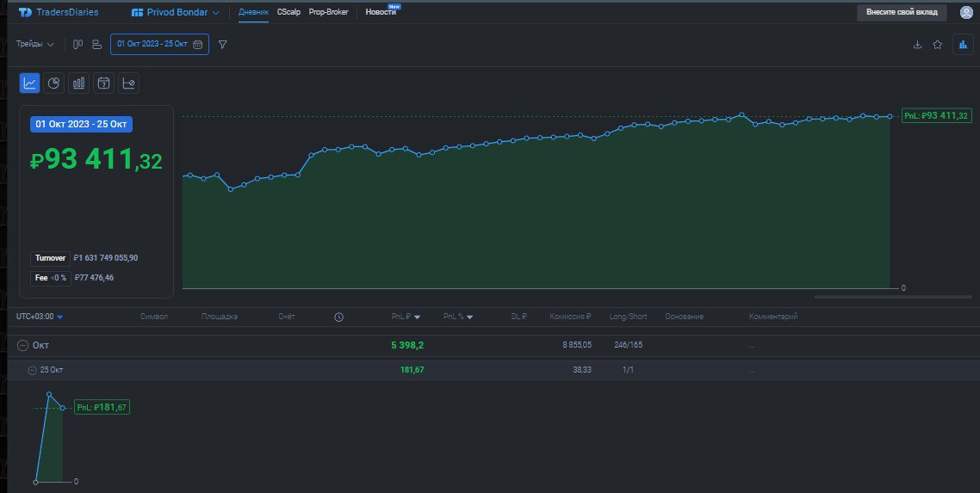This screenshot has height=493, width=980.
Task: Open the Privod Bondar account dropdown
Action: [176, 13]
